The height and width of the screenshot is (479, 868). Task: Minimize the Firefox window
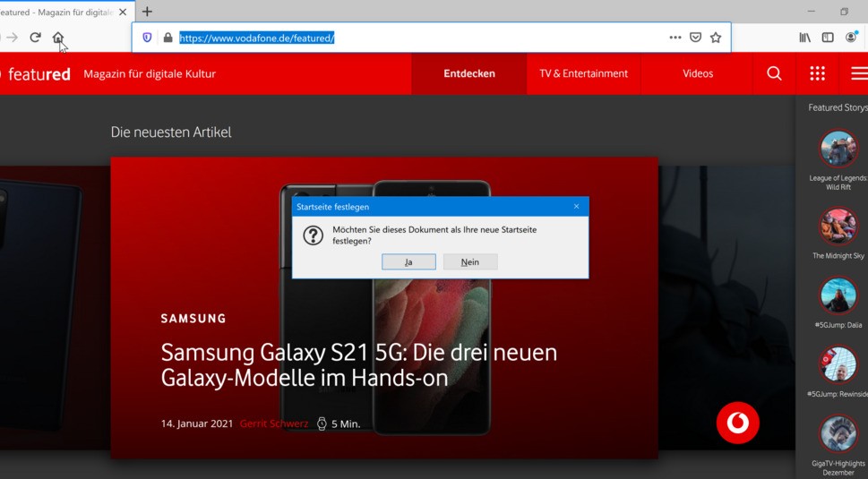click(x=811, y=12)
